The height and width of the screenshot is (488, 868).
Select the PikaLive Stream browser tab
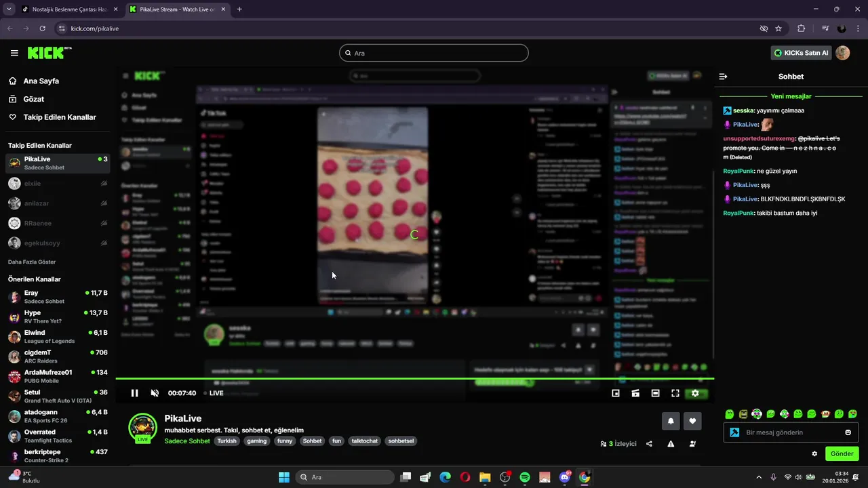click(177, 9)
